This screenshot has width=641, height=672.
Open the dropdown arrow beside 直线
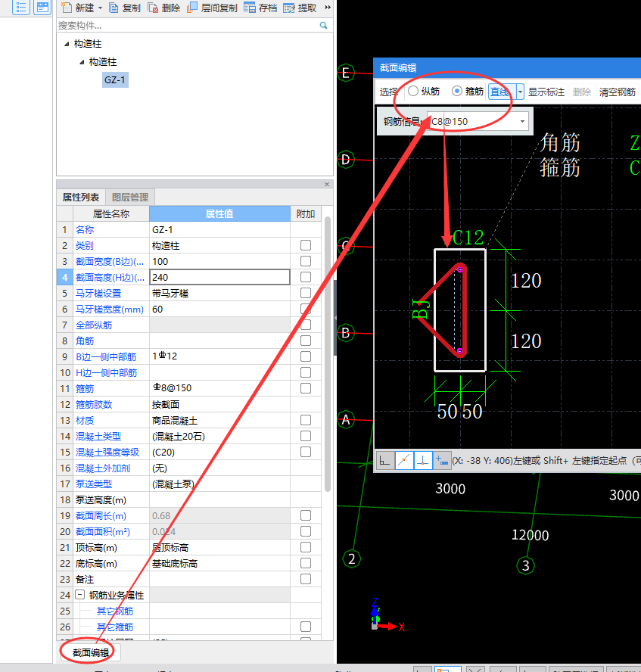[520, 92]
